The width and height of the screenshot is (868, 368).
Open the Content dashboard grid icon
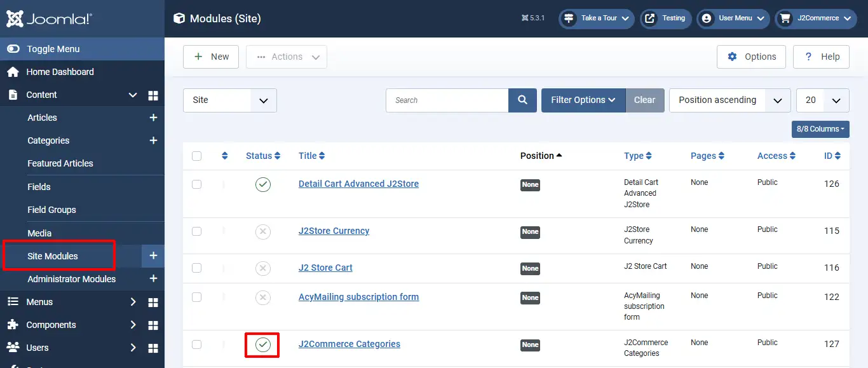(x=153, y=95)
